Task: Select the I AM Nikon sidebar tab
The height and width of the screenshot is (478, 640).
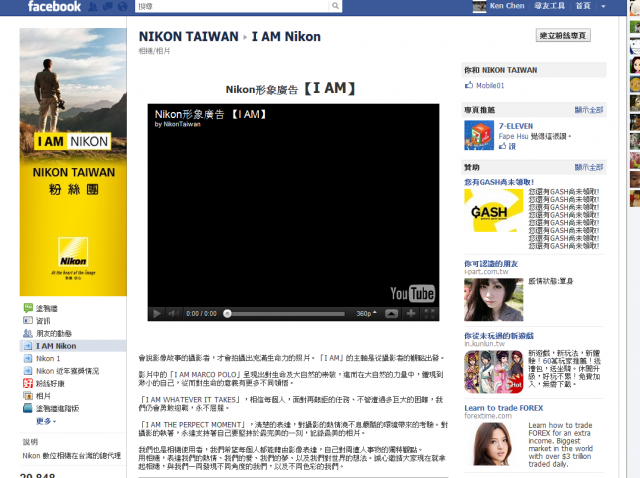Action: pos(73,346)
